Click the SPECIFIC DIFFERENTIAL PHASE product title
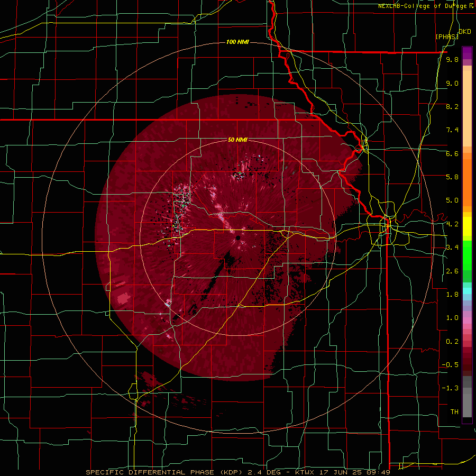476x476 pixels. click(150, 472)
